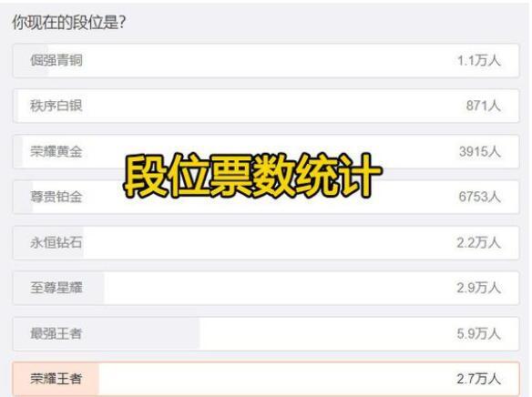Vote for the 最强王者 option
This screenshot has width=532, height=397.
(266, 333)
